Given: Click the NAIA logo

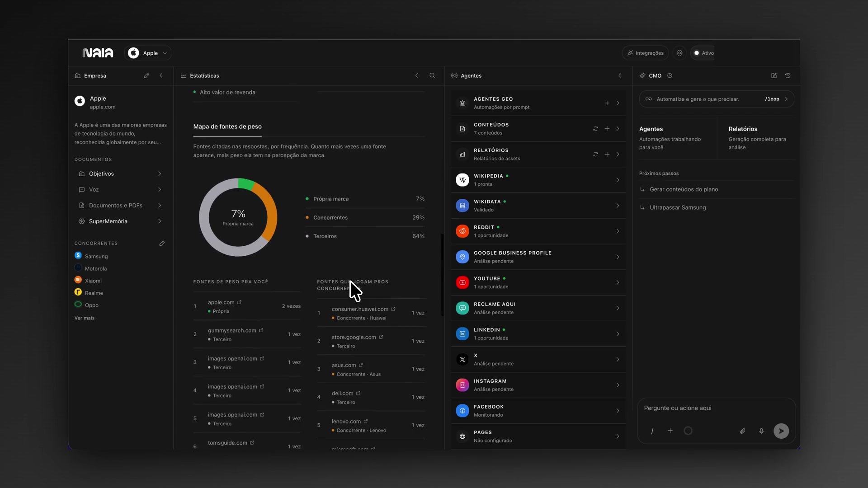Looking at the screenshot, I should [x=98, y=53].
